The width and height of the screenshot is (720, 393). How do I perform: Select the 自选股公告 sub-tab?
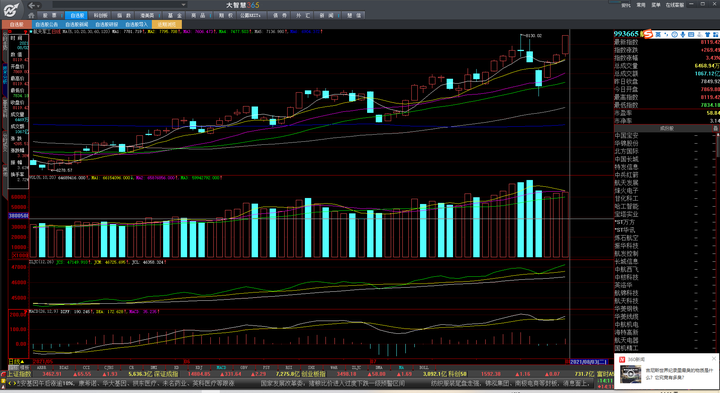46,24
